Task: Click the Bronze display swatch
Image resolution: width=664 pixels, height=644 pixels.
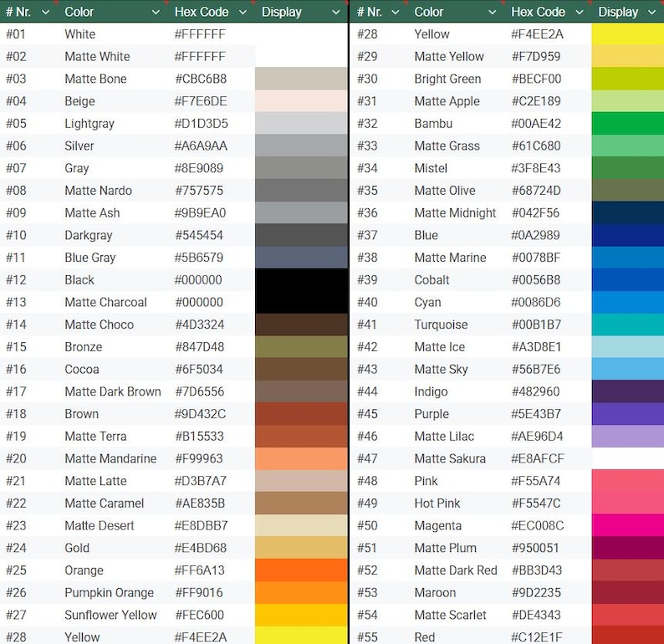Action: pos(301,347)
